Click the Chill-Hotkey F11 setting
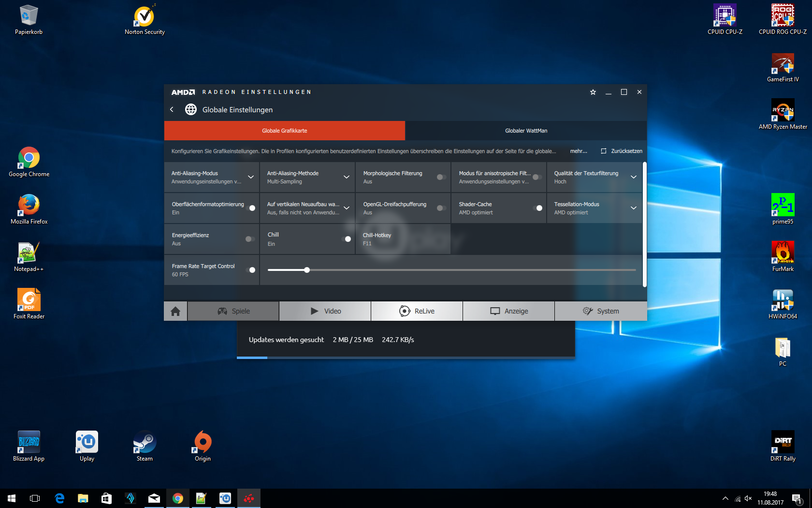Viewport: 812px width, 508px height. pyautogui.click(x=403, y=239)
